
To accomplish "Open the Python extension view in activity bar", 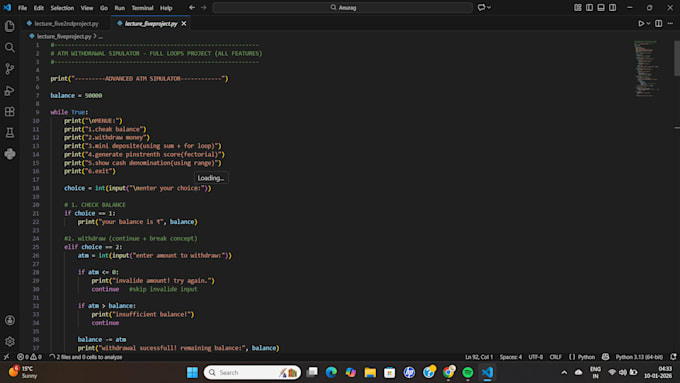I will [10, 154].
